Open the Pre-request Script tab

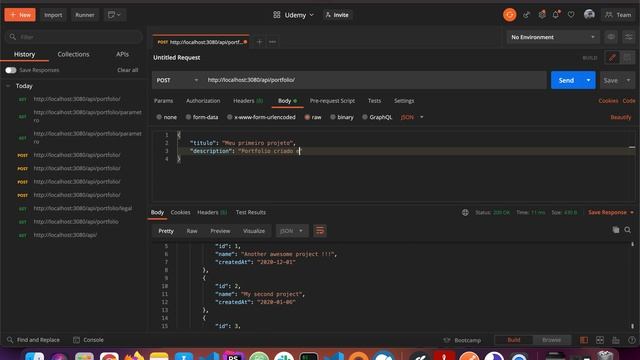click(x=332, y=101)
